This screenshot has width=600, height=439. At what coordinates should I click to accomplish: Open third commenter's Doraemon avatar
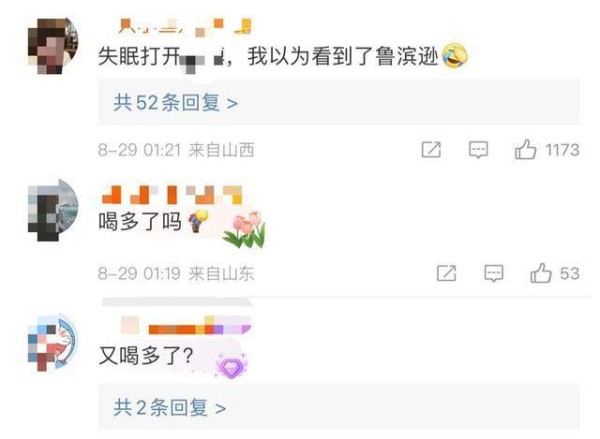[x=53, y=343]
